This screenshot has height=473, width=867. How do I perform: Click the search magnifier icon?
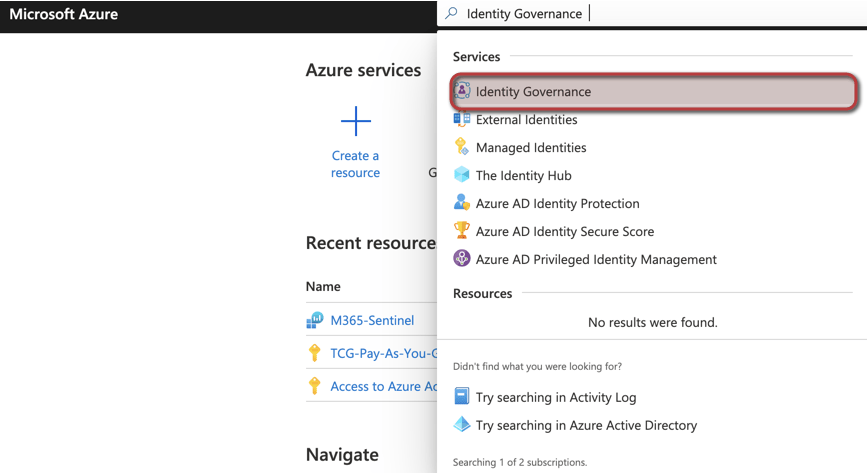click(x=452, y=14)
